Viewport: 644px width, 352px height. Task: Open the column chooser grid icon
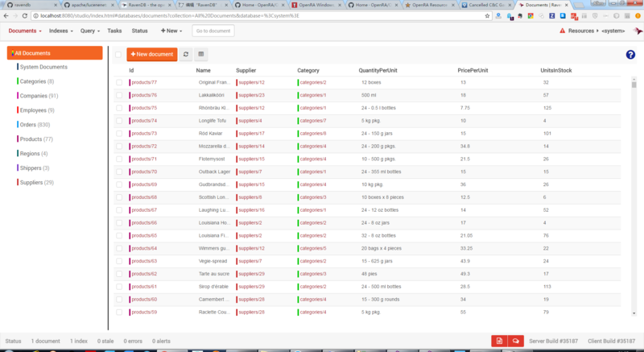coord(200,54)
